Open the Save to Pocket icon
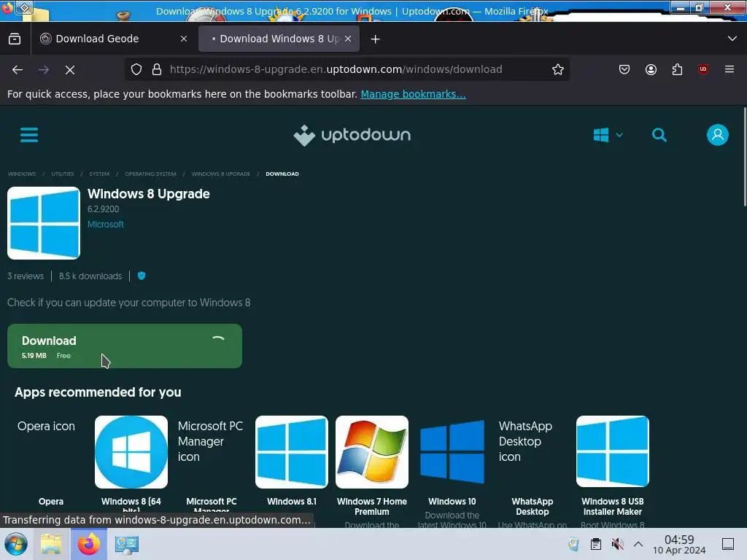This screenshot has width=747, height=560. coord(624,69)
